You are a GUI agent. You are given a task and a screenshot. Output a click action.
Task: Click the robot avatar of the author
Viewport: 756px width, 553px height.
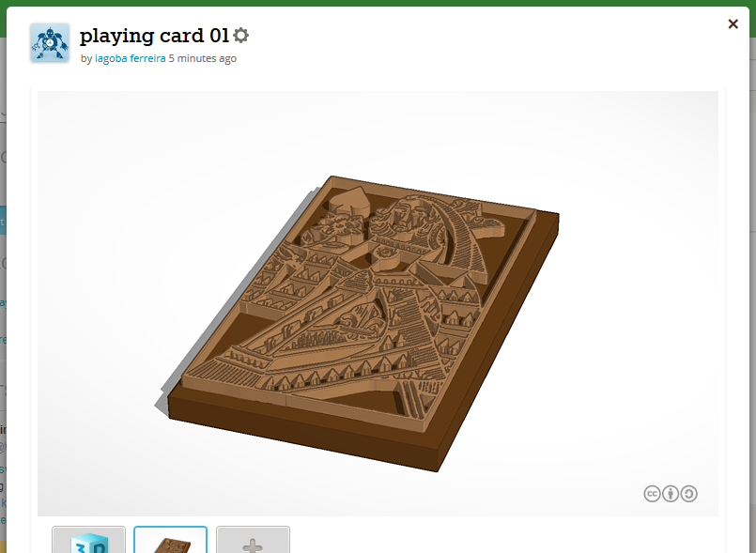[x=50, y=42]
